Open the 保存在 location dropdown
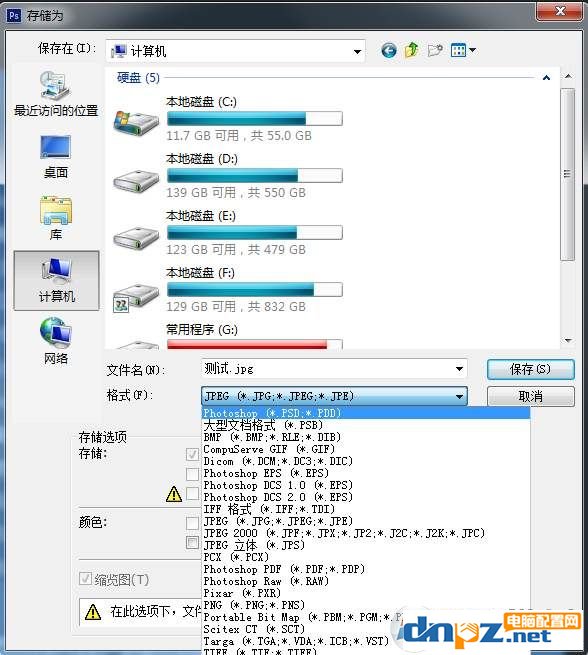The image size is (588, 655). pyautogui.click(x=236, y=51)
